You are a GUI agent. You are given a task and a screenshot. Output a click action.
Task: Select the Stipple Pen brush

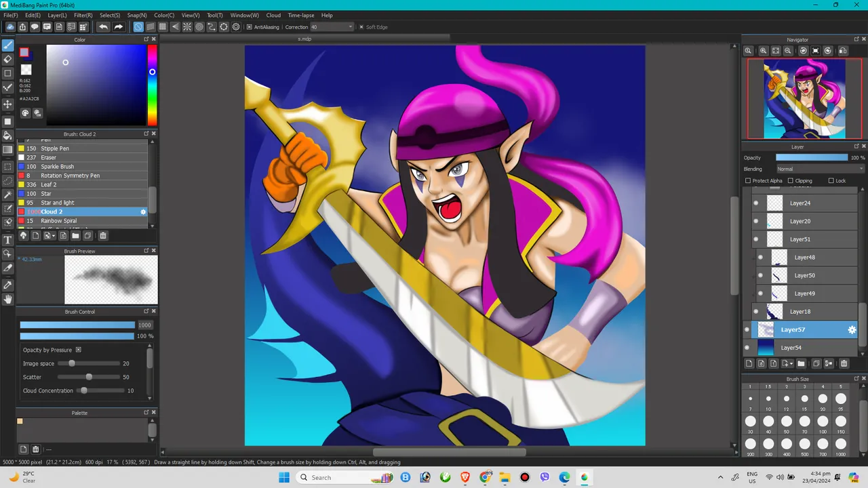tap(83, 148)
